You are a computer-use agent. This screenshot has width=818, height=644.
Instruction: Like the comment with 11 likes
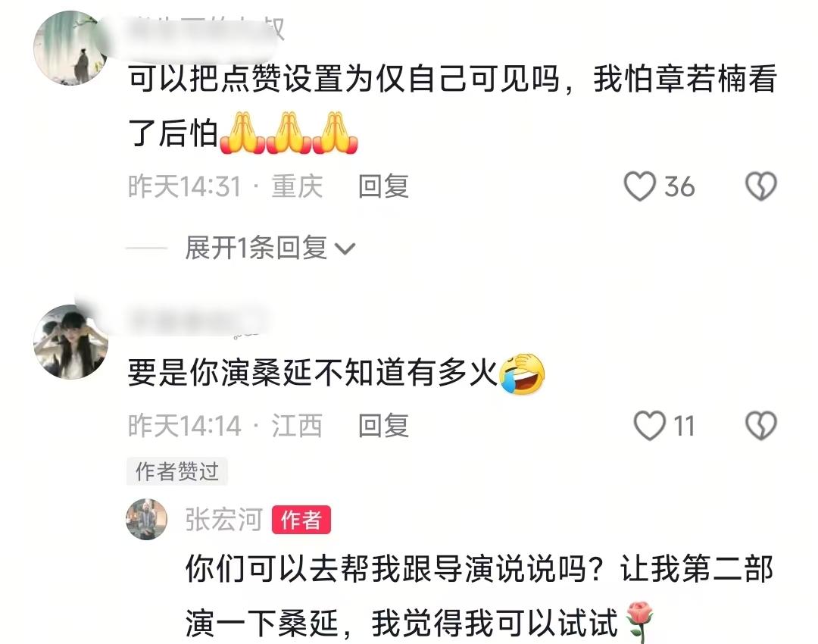(x=650, y=425)
